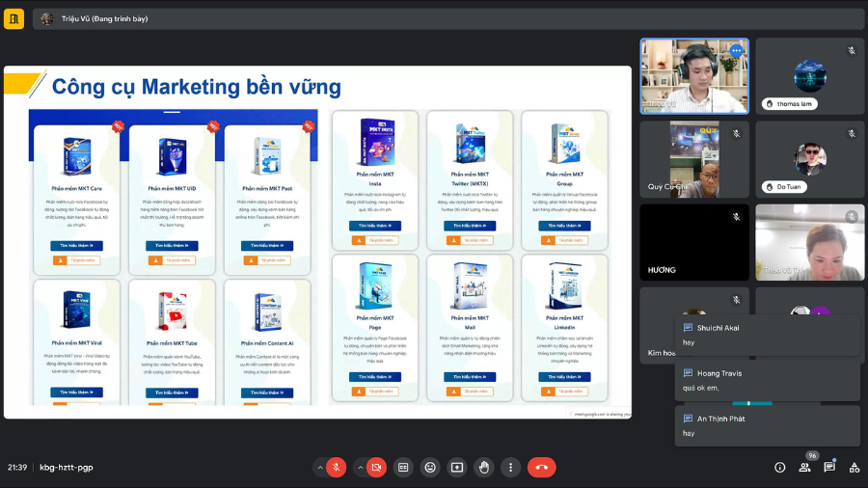
Task: Click 'Tìm hiểu thêm' under MKT Viral
Action: pyautogui.click(x=76, y=393)
